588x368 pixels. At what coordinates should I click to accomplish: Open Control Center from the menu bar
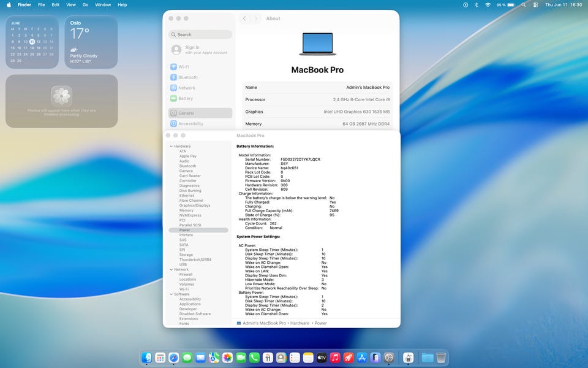(535, 5)
